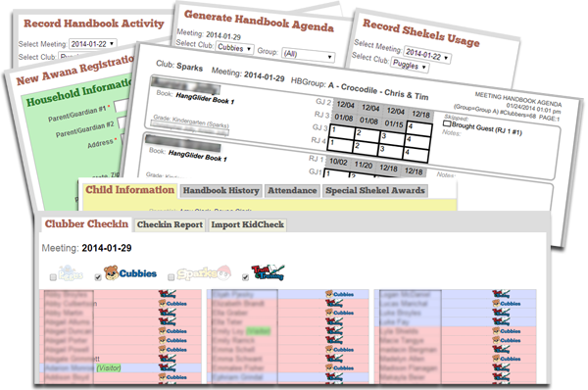Click the Generate Handbook Agenda heading

[x=259, y=21]
